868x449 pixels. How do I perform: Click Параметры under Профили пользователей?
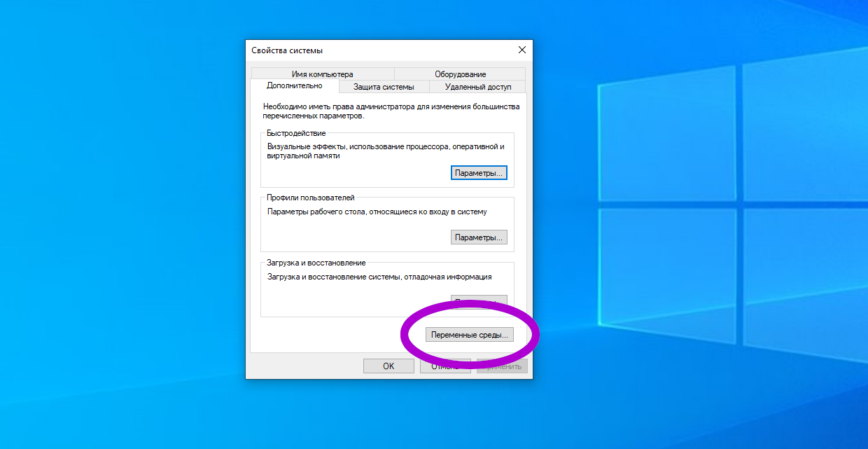[x=479, y=237]
